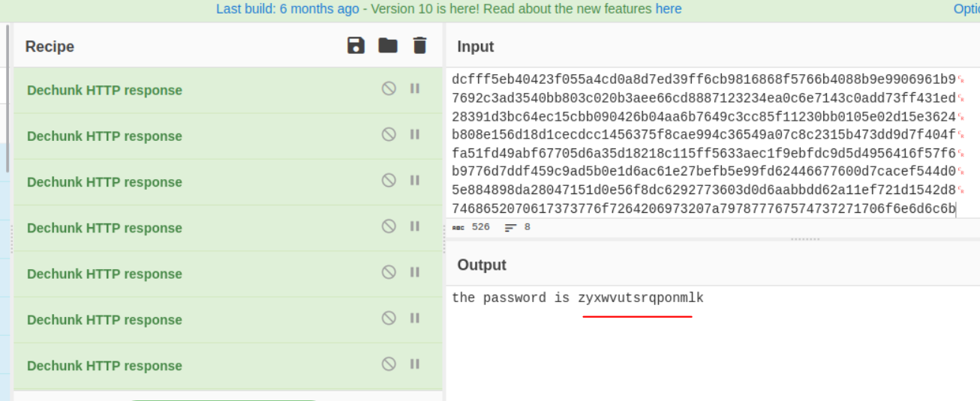Open the Options link in the banner

point(966,9)
